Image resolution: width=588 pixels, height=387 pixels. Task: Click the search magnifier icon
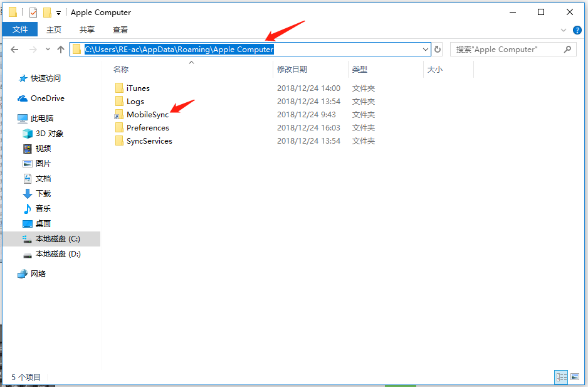click(x=568, y=49)
